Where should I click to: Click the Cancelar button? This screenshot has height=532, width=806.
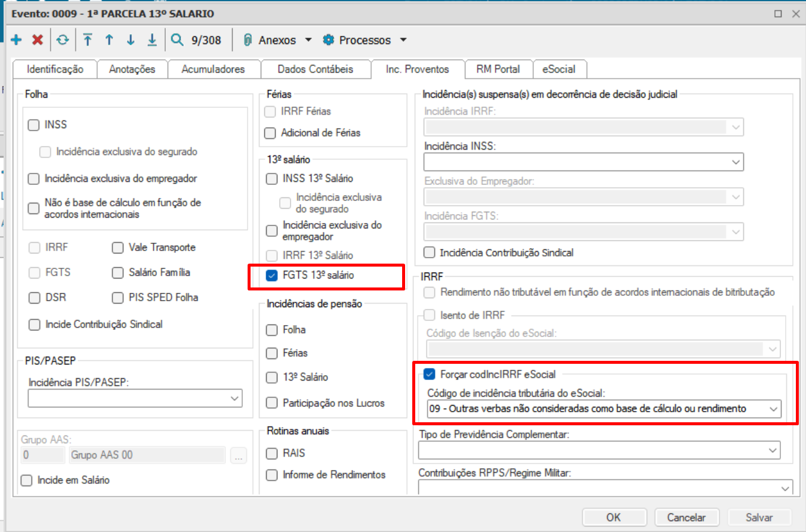pyautogui.click(x=686, y=518)
